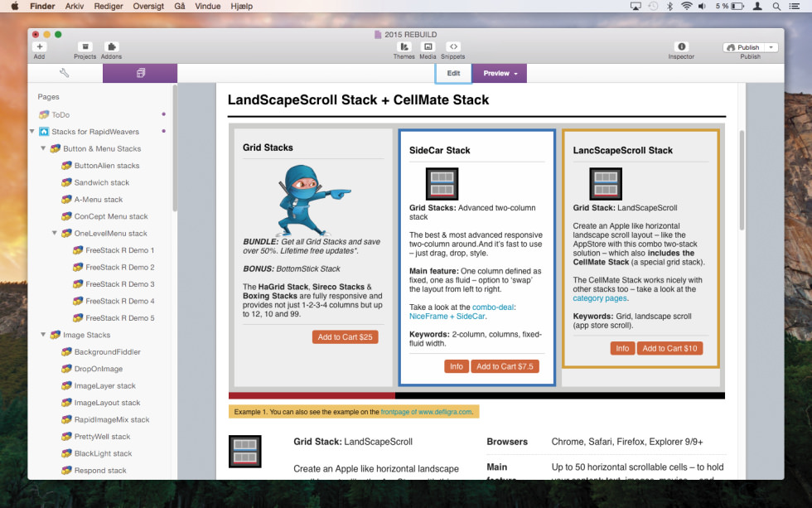The width and height of the screenshot is (812, 508).
Task: Click FreeStack R Demo 2 icon
Action: pyautogui.click(x=78, y=267)
